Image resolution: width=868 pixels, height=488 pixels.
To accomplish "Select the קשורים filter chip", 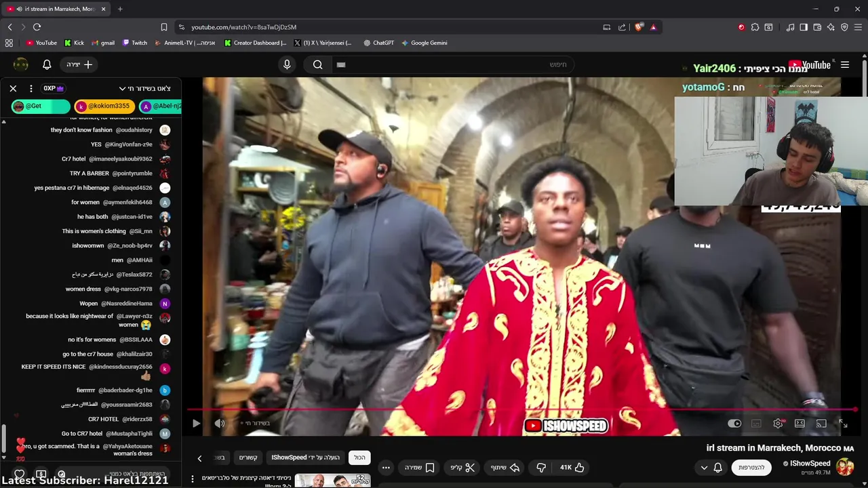I will tap(248, 457).
